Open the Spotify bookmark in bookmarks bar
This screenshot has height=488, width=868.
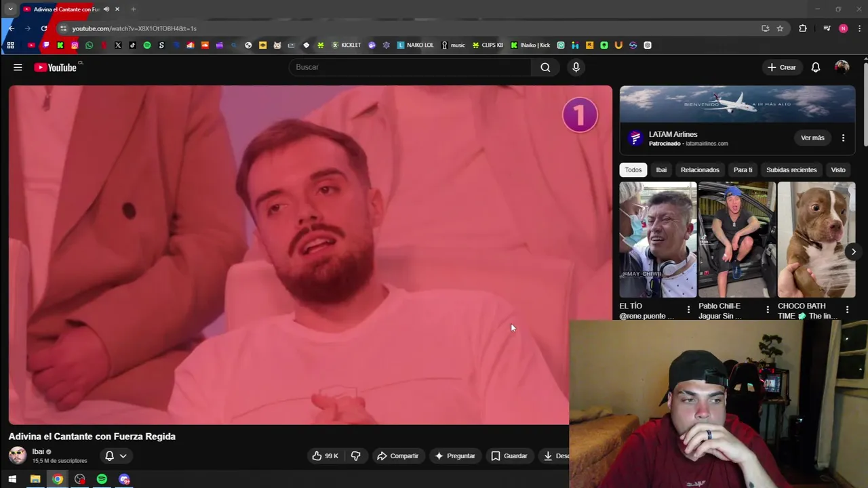147,45
